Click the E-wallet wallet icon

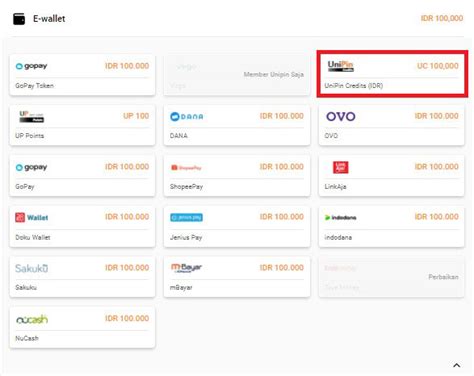[19, 19]
